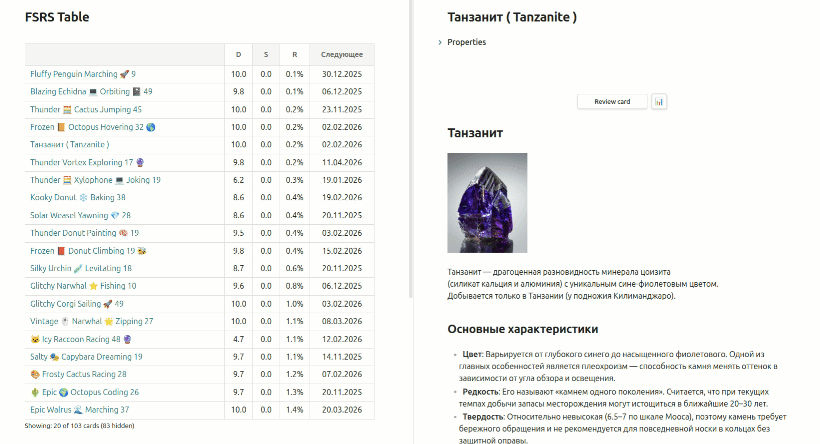Click the FSRS Table heading

coord(57,17)
